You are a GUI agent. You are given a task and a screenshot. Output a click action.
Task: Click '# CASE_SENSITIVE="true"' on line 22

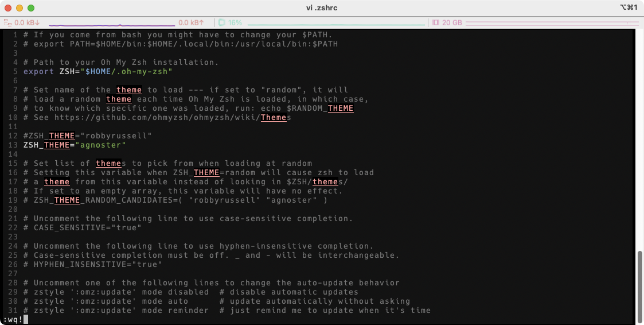pyautogui.click(x=82, y=228)
